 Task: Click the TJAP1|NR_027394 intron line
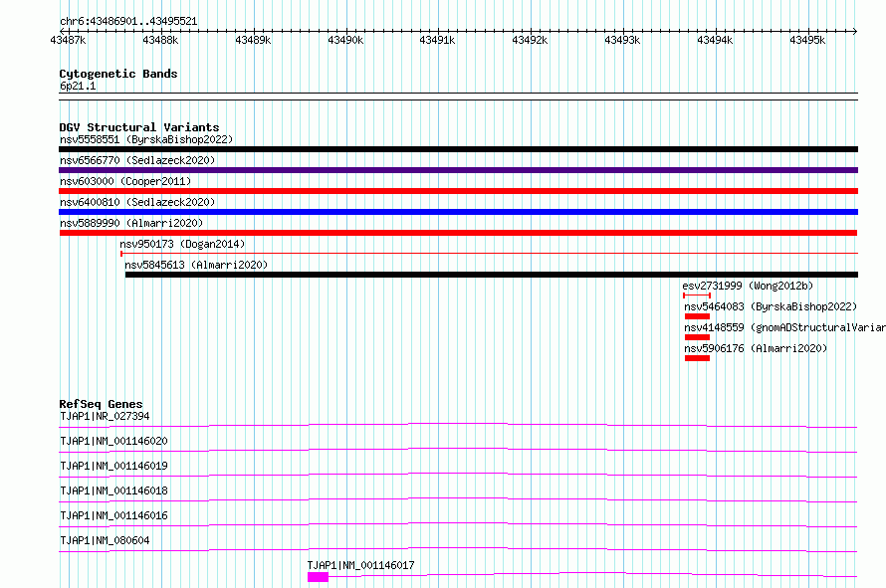458,425
